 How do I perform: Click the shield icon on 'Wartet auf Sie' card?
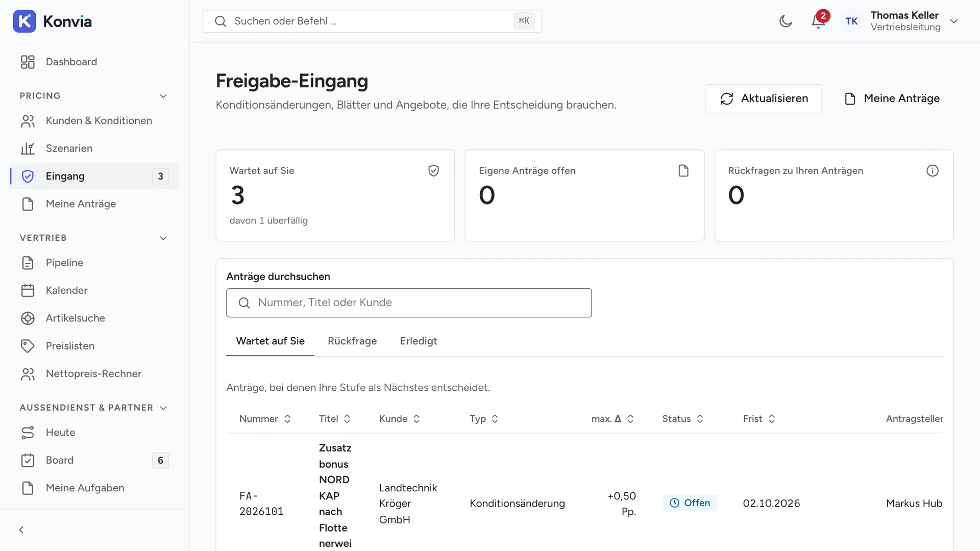[433, 170]
